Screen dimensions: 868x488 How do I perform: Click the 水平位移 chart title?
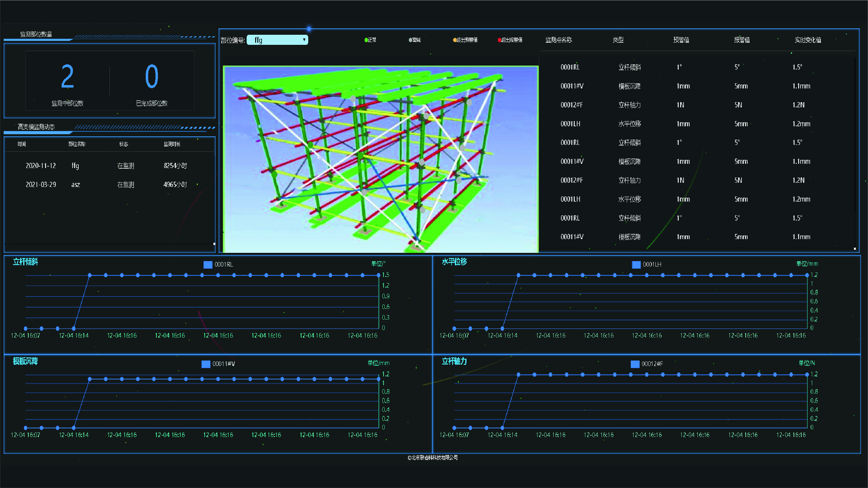pos(454,262)
